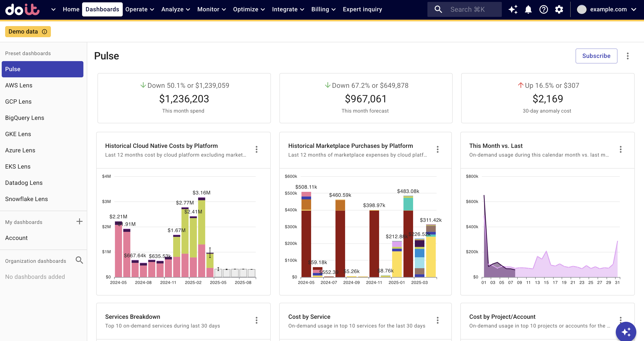Open This Month vs. Last widget options
This screenshot has width=644, height=341.
pyautogui.click(x=620, y=149)
